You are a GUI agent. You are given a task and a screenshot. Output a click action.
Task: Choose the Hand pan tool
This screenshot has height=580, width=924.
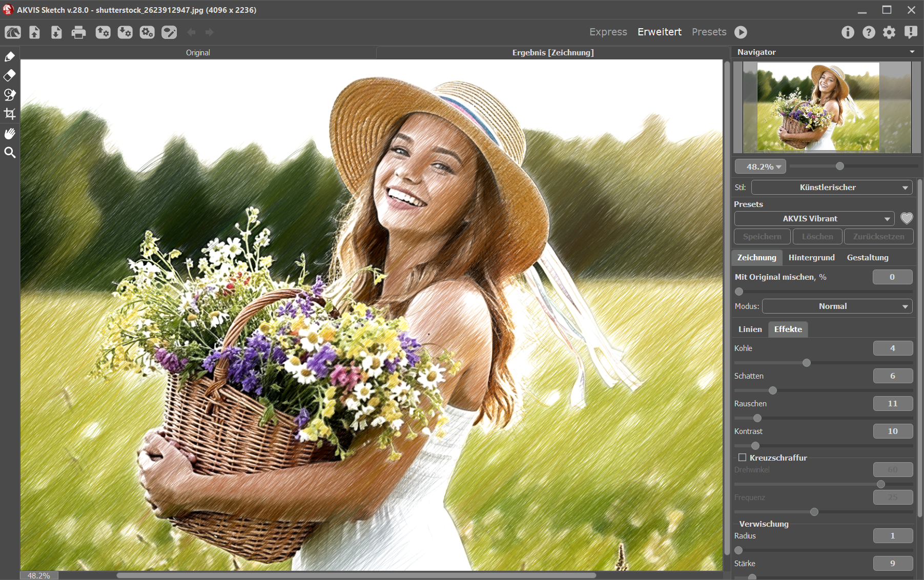pos(10,134)
